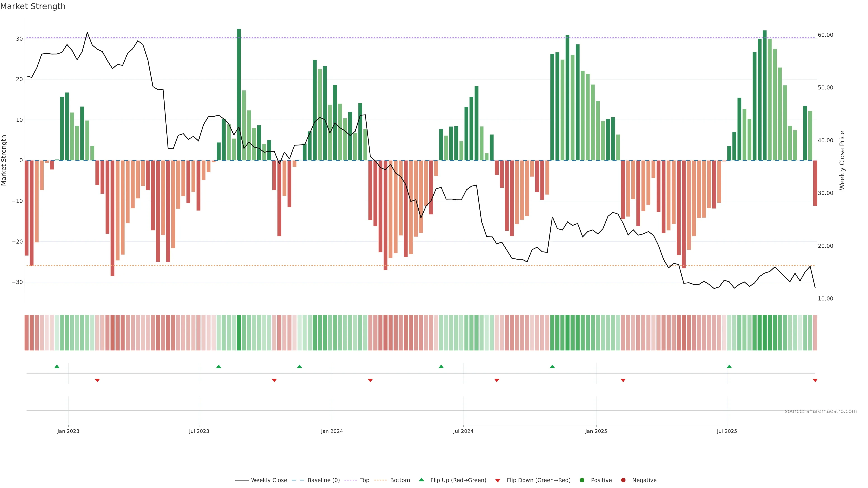Click the Flip Down red triangle legend icon
Screen dimensions: 868x488
498,480
